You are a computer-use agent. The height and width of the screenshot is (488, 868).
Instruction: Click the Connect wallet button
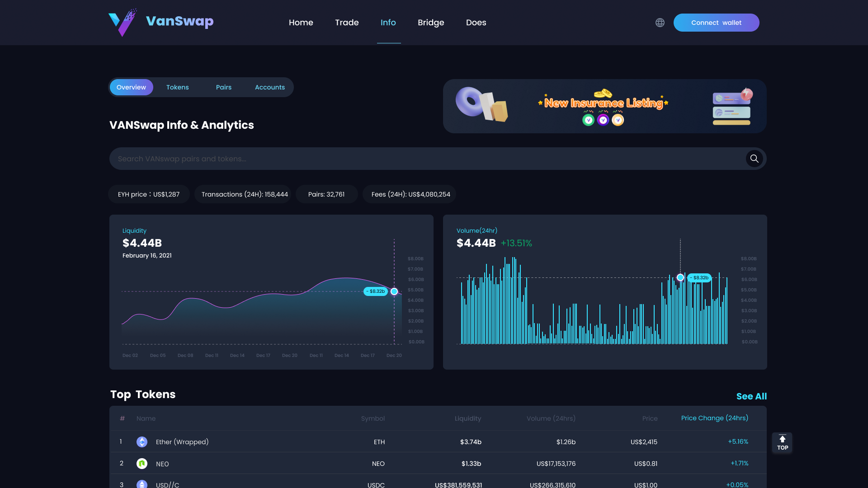[716, 23]
